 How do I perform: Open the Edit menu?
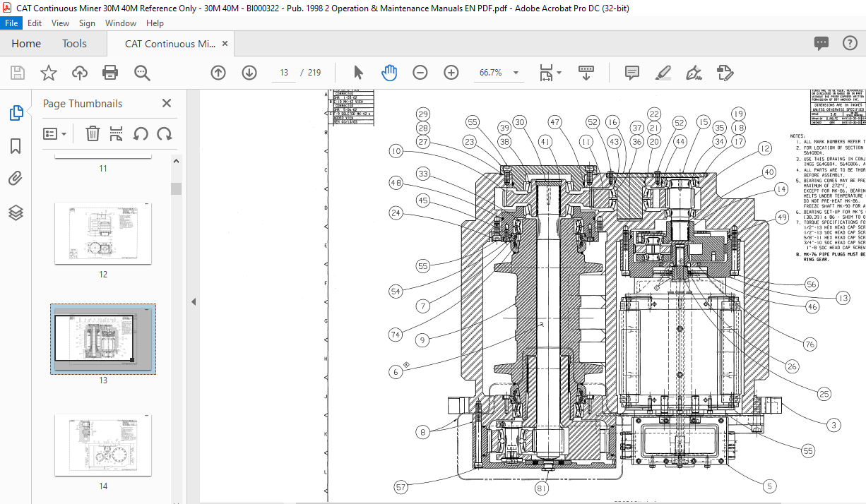[35, 23]
